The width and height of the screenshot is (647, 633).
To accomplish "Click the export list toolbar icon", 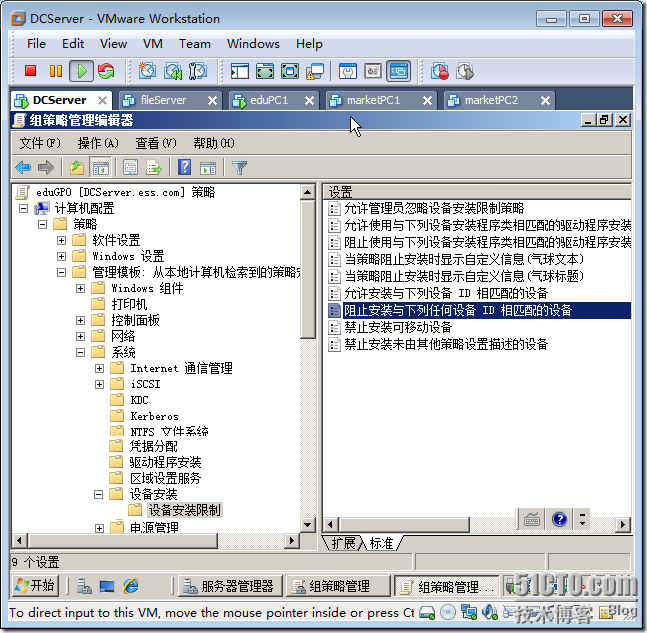I will coord(154,168).
